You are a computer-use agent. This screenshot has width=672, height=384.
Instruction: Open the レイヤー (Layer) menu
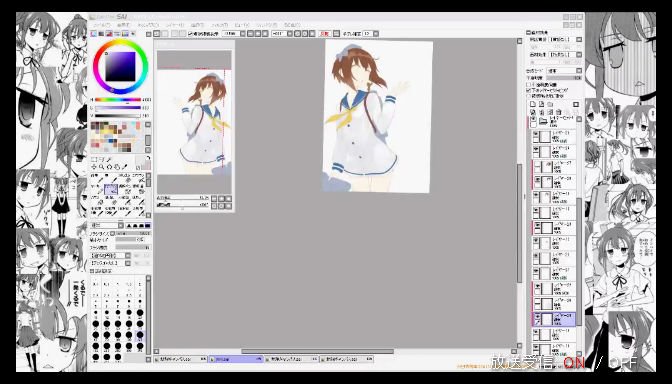(x=174, y=25)
